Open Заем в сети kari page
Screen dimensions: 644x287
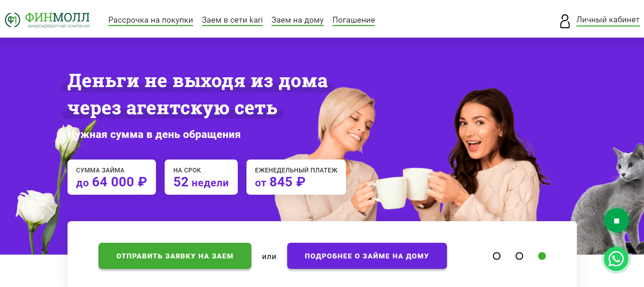pos(232,20)
